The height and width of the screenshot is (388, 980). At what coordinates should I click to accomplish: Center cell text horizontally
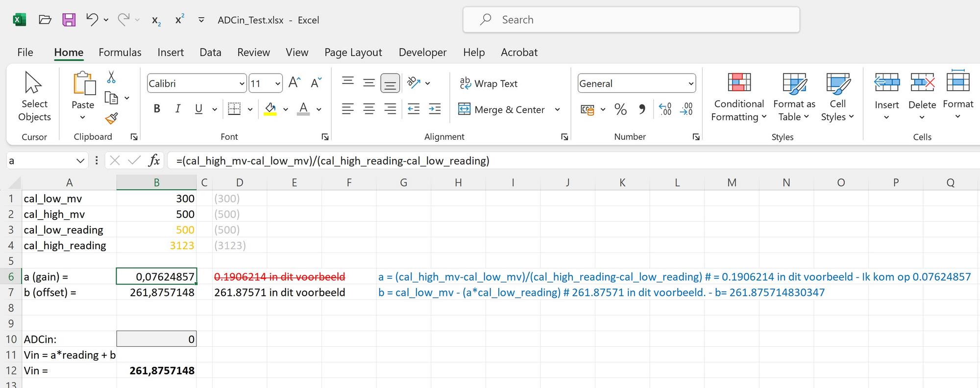[x=369, y=109]
